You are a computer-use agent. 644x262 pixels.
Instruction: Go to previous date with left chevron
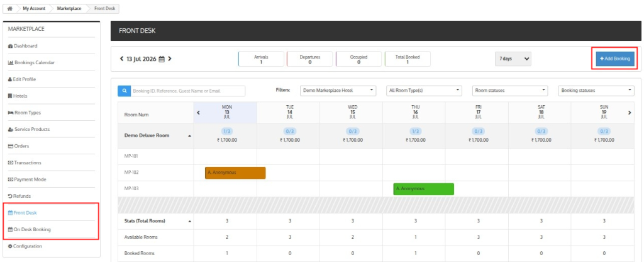121,59
